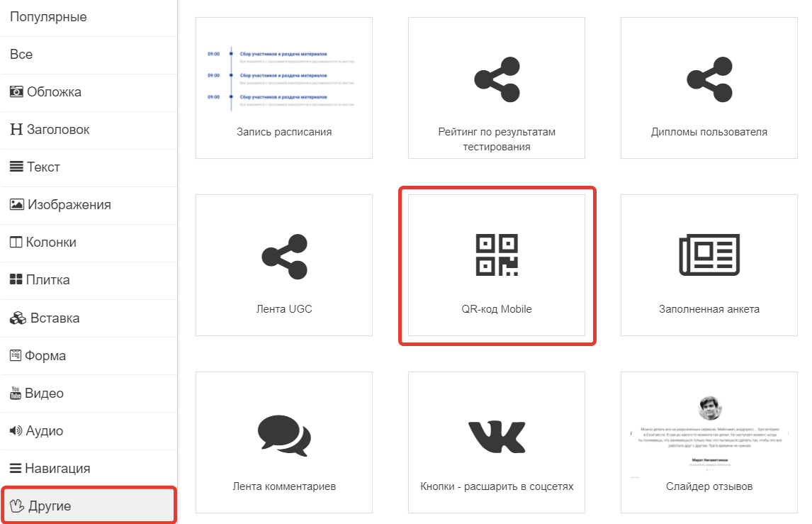Click the QR code icon
Image resolution: width=812 pixels, height=524 pixels.
coord(497,255)
